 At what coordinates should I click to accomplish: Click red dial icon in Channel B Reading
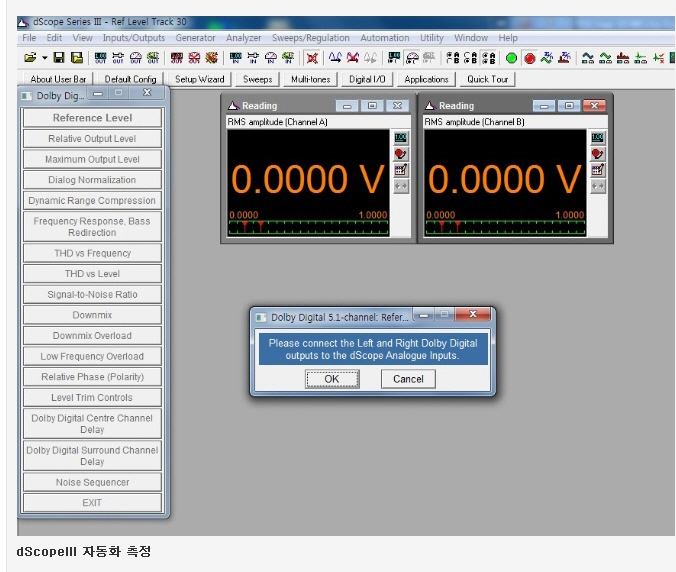tap(598, 154)
